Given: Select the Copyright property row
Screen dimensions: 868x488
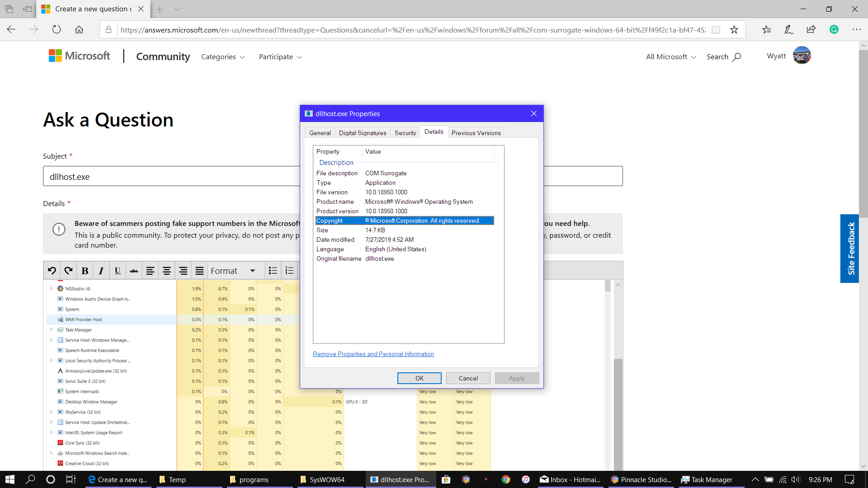Looking at the screenshot, I should (405, 221).
